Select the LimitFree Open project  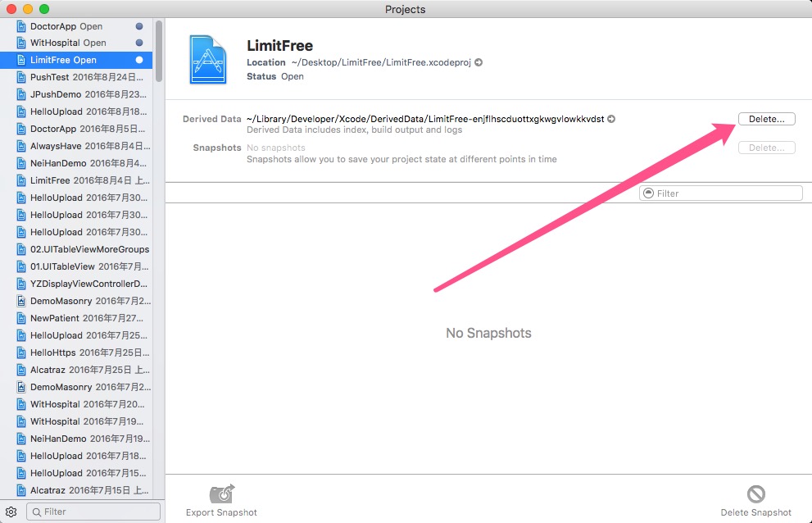76,60
